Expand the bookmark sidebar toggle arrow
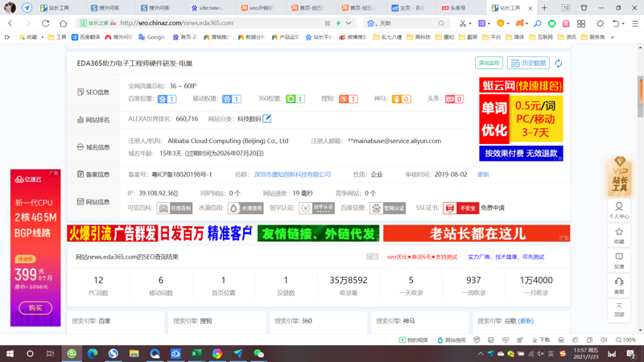This screenshot has height=362, width=644. click(x=7, y=37)
